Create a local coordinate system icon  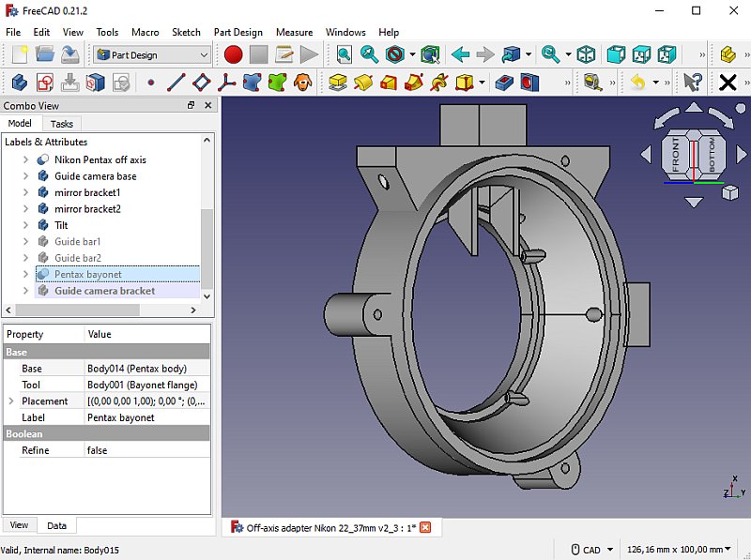[x=226, y=83]
